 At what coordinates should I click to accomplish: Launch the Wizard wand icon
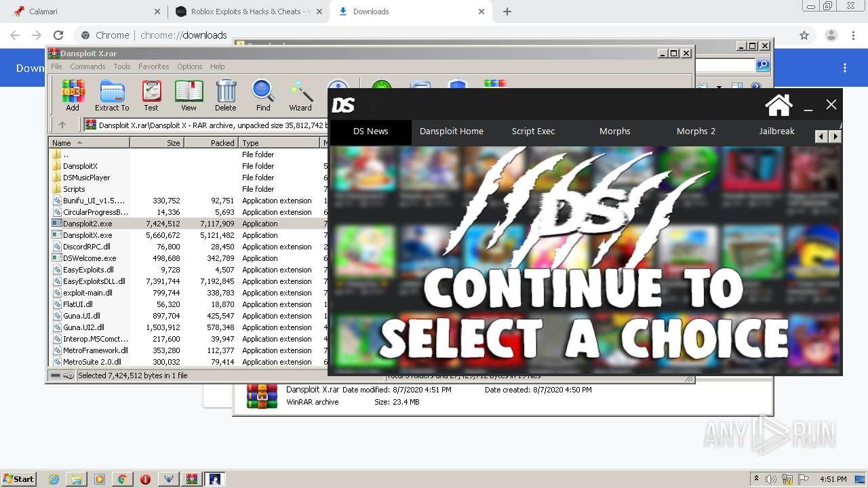300,96
